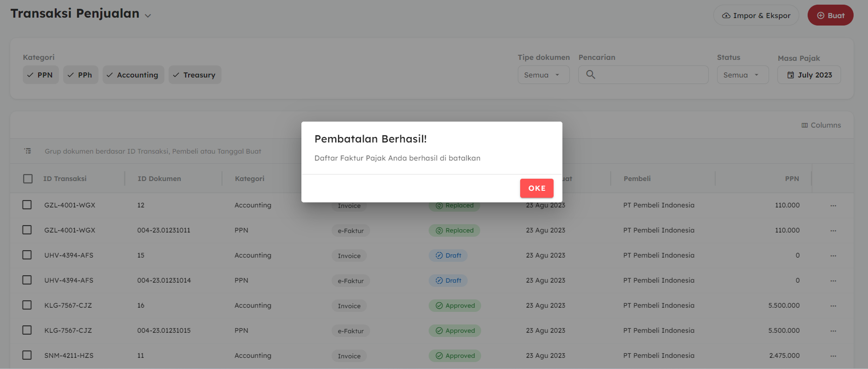Select checkbox for document 004-23.01231014 row

coord(27,280)
